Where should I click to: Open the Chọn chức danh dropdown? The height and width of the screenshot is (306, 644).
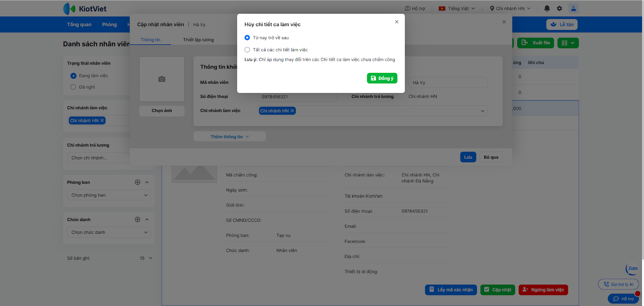109,232
